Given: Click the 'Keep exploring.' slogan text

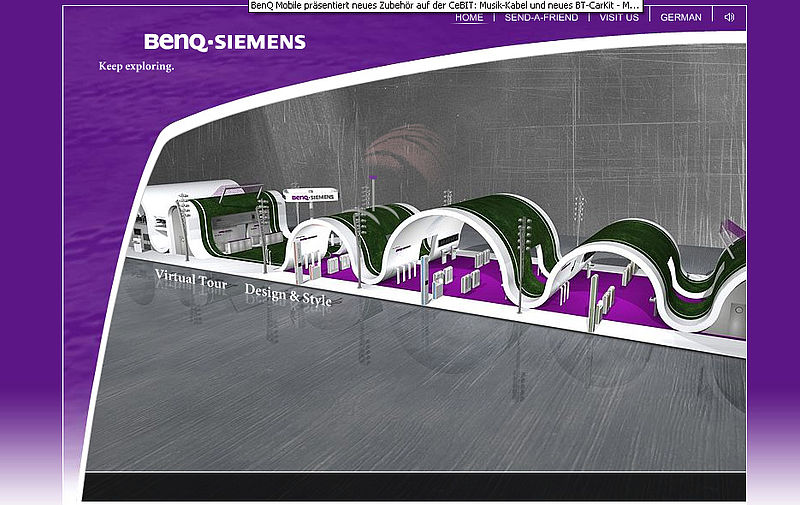Looking at the screenshot, I should 136,67.
